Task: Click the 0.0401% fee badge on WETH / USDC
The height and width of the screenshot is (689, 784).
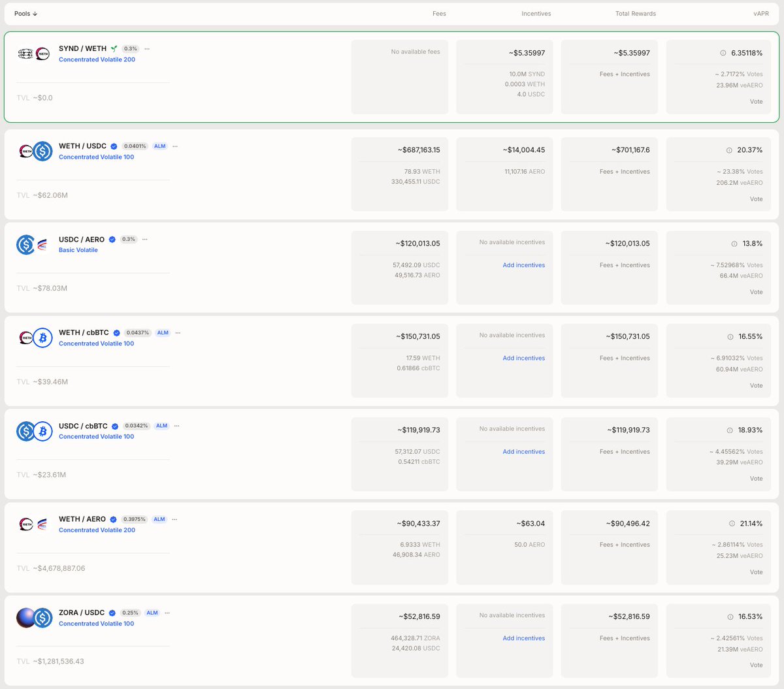Action: [x=135, y=146]
